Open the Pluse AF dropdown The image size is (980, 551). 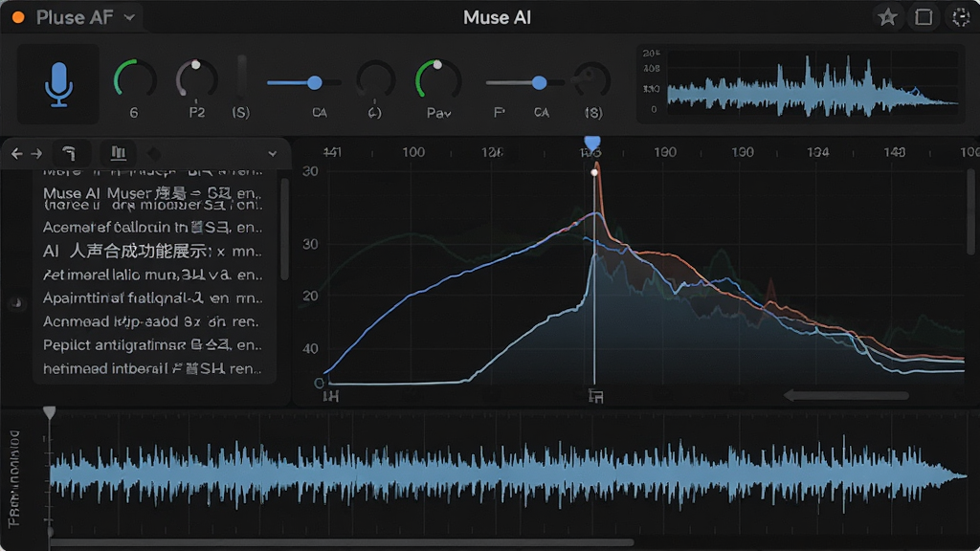coord(129,17)
